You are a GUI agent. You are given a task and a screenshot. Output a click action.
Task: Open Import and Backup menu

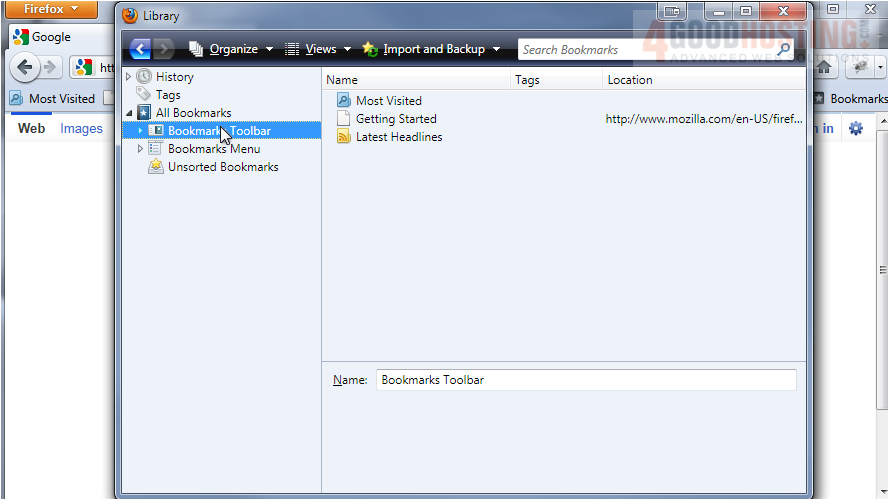coord(432,49)
